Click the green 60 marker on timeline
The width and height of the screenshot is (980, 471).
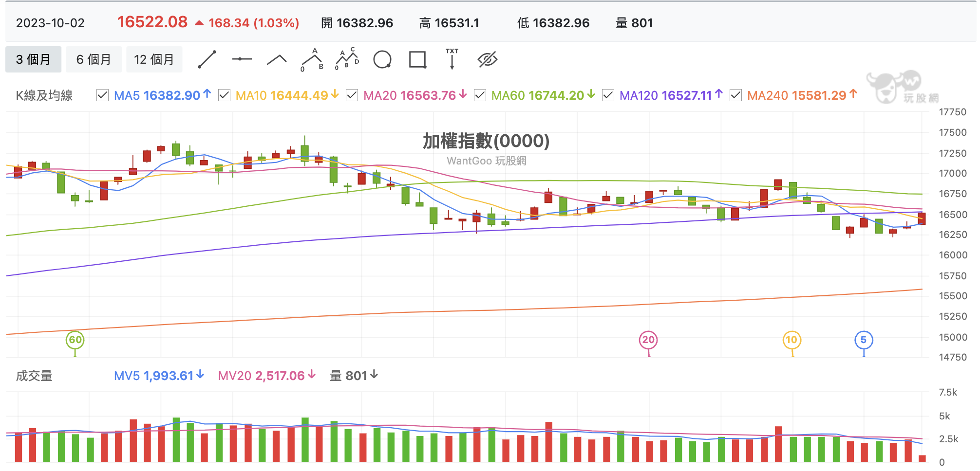coord(75,340)
